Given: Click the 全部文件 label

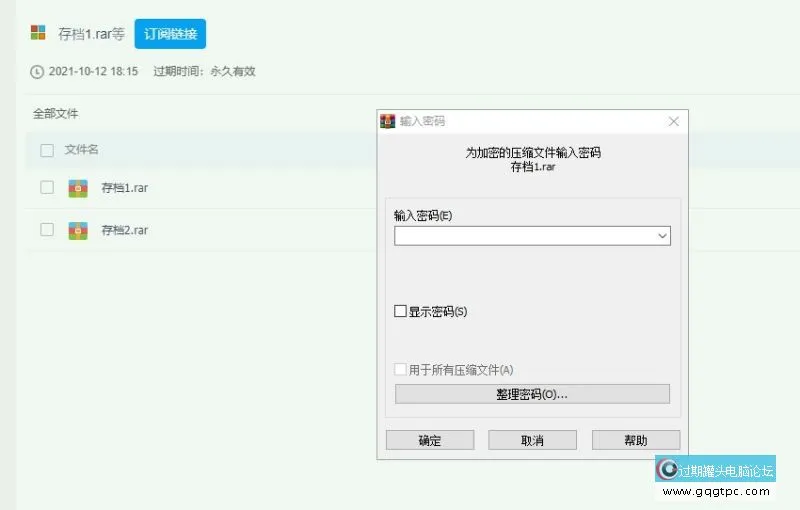Looking at the screenshot, I should point(56,114).
